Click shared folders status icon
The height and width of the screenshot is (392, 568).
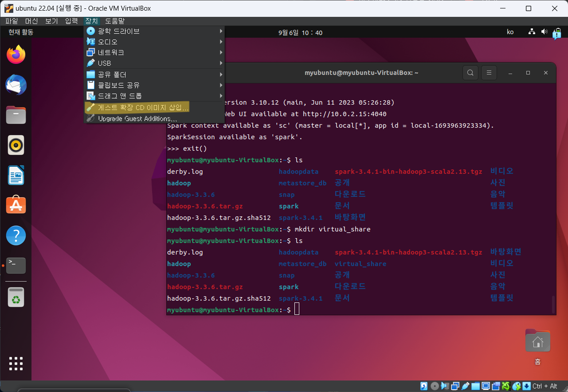(x=476, y=386)
